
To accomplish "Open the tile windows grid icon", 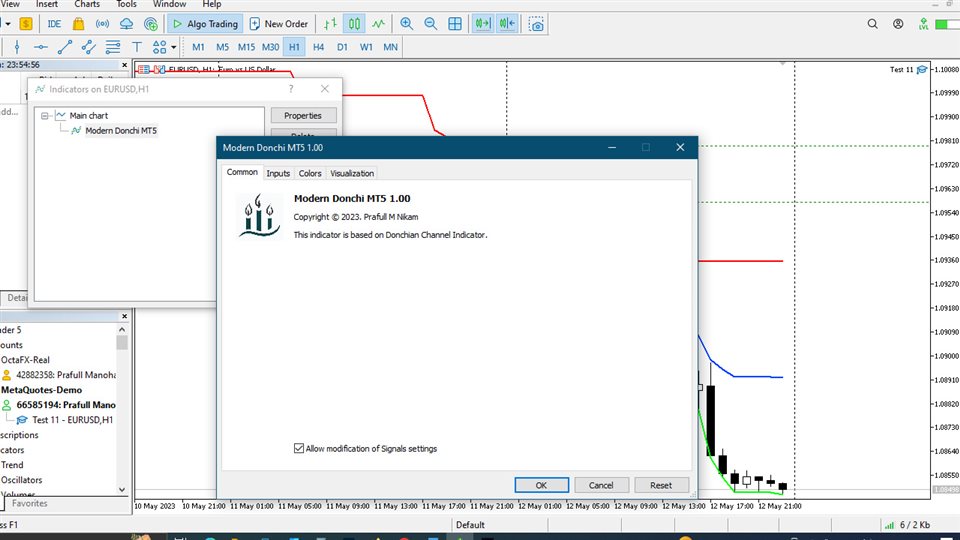I will pos(455,23).
